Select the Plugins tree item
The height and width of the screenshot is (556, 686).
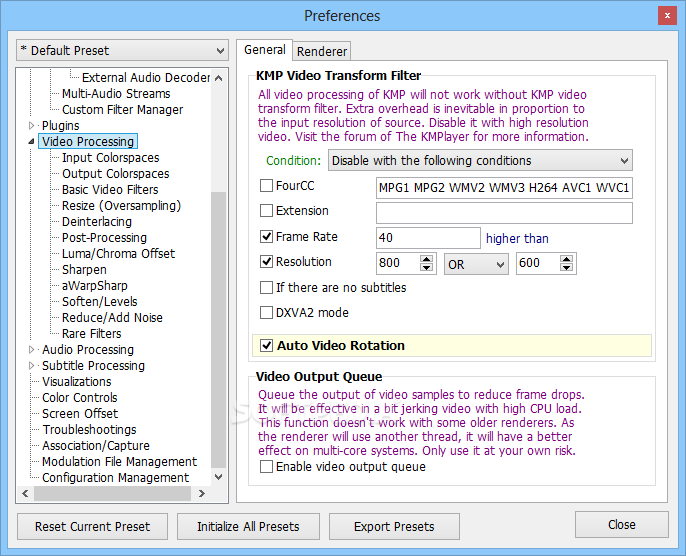pos(60,126)
